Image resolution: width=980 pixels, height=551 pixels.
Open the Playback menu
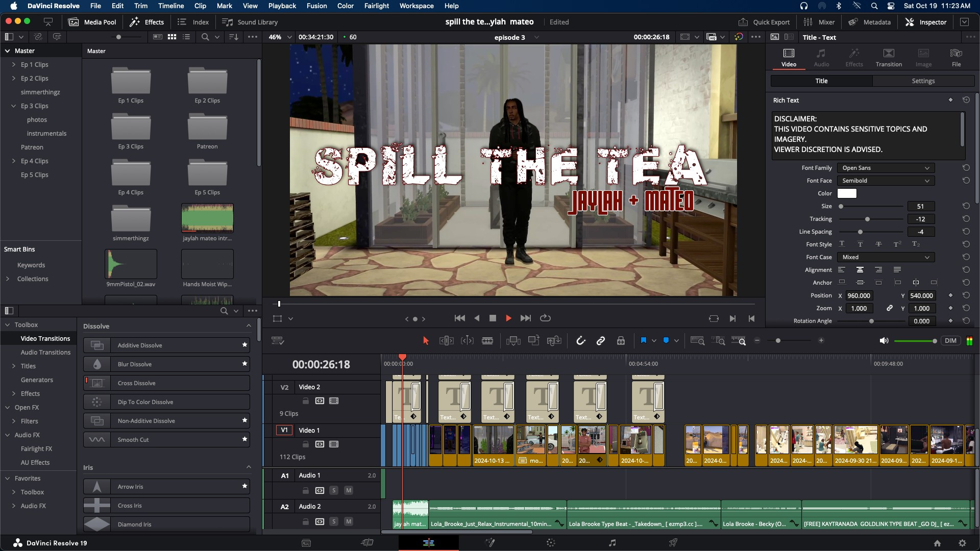click(282, 6)
